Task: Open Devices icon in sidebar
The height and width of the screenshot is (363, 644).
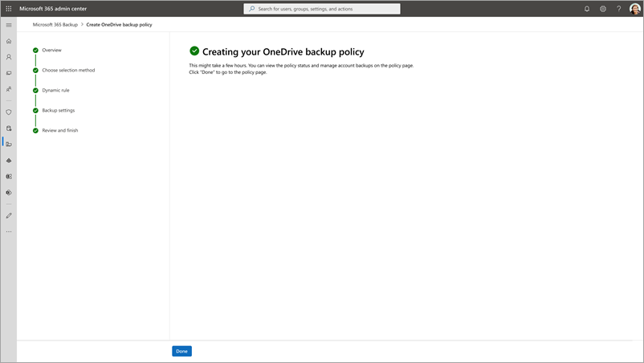Action: point(9,73)
